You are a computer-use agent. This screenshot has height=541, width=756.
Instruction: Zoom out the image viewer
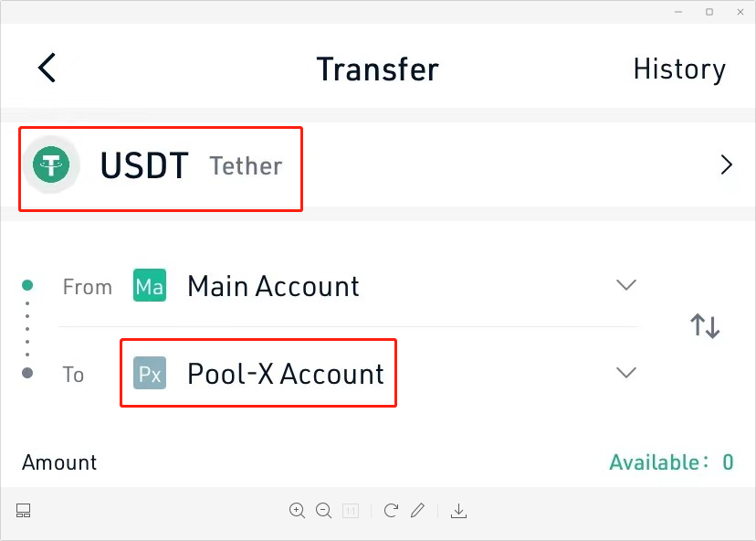[323, 511]
